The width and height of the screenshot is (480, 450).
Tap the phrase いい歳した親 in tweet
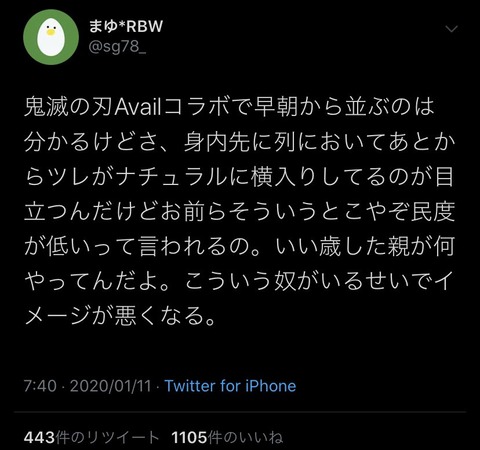coord(342,246)
